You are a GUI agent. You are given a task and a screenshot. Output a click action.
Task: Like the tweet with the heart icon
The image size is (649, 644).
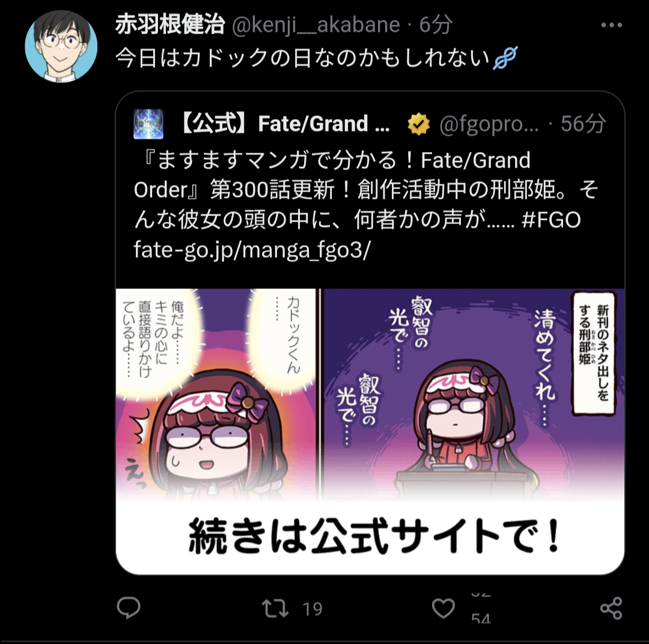click(443, 609)
